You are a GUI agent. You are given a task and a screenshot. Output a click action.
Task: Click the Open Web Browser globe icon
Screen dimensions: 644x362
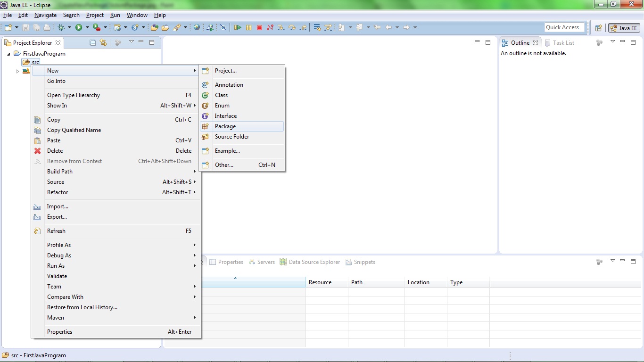coord(197,28)
